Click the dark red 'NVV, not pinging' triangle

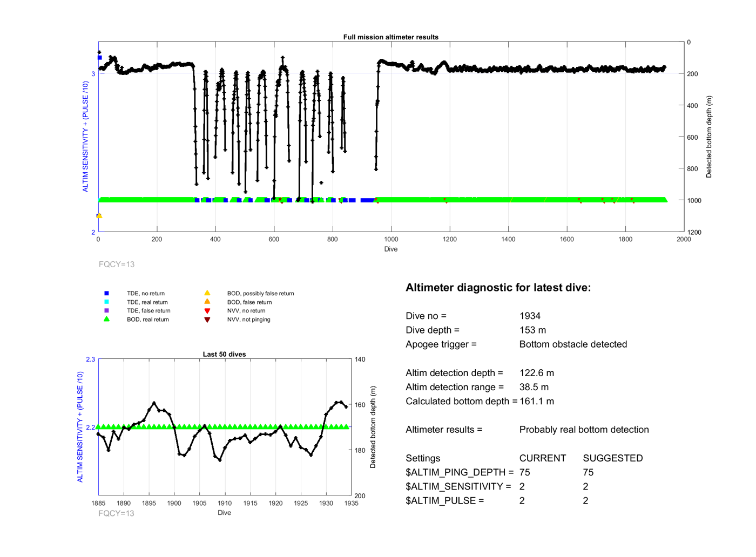tap(207, 320)
